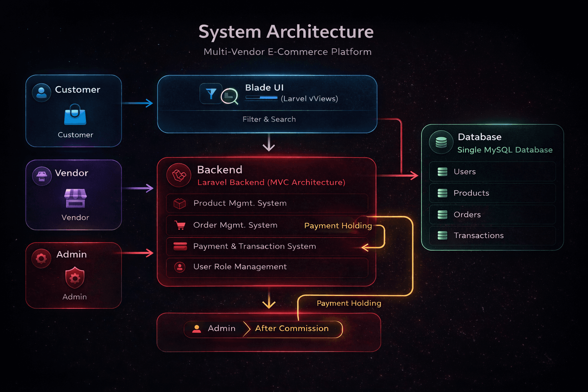
Task: Open the Users table row
Action: point(492,171)
